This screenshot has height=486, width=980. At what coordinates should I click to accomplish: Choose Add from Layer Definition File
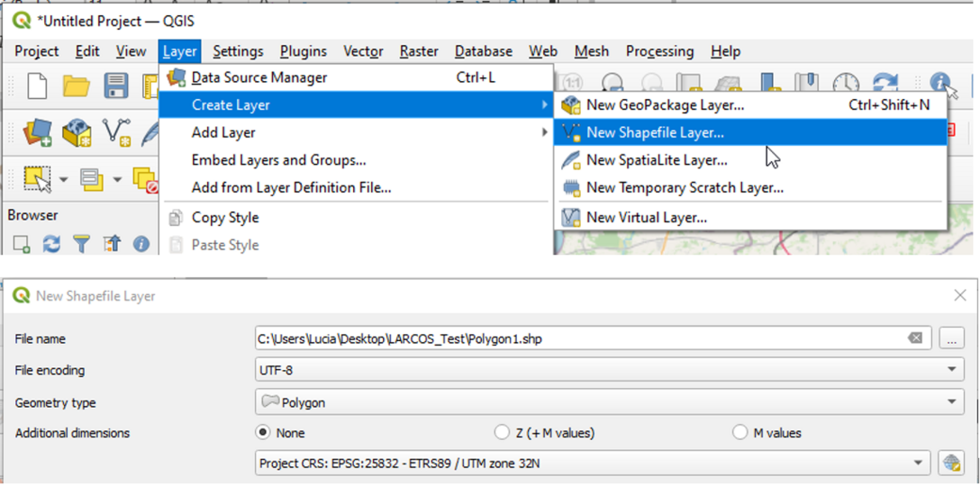click(357, 187)
